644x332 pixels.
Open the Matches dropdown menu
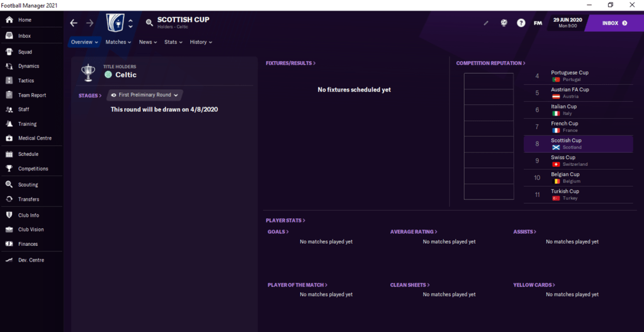coord(118,42)
